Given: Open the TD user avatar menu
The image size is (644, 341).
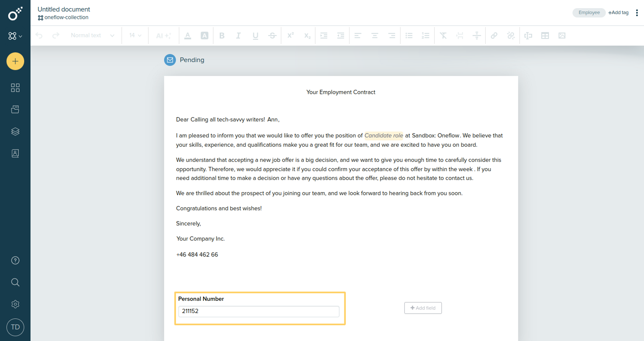Looking at the screenshot, I should coord(15,327).
